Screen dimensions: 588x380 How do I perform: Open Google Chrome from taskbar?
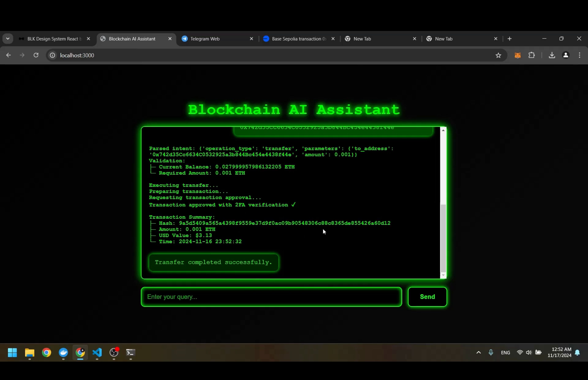coord(46,353)
